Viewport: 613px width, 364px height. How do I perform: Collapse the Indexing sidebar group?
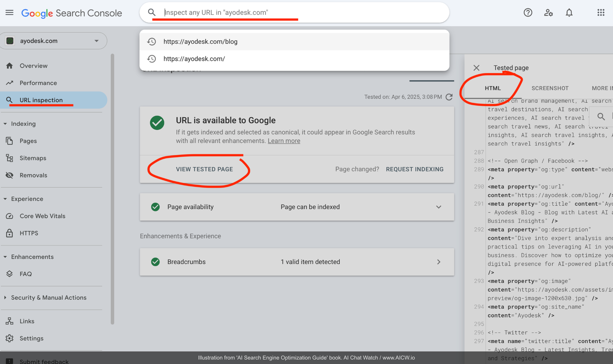tap(5, 124)
